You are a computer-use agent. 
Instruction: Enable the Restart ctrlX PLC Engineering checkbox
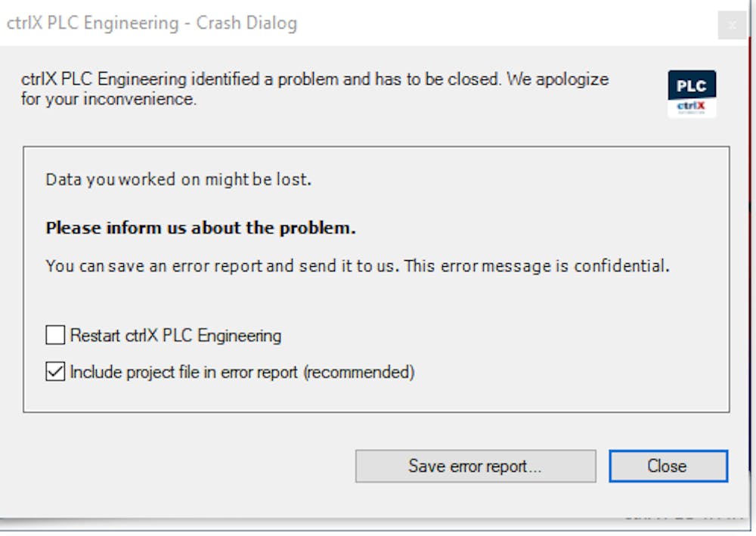click(54, 335)
